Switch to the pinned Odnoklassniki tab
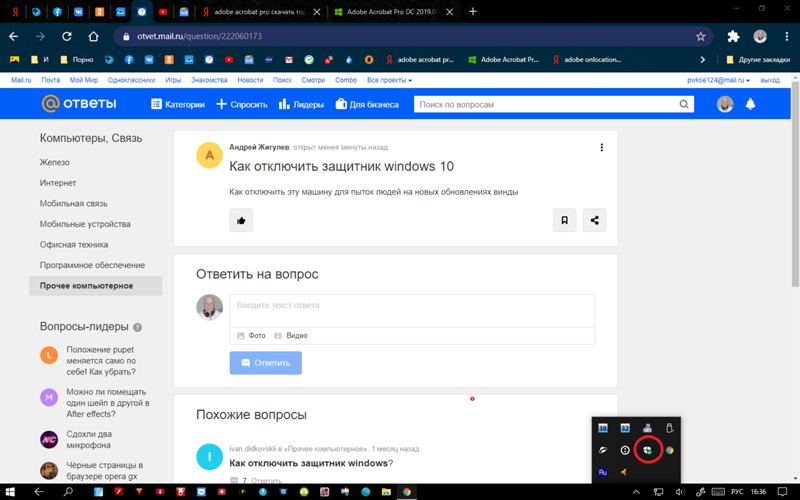Viewport: 800px width, 500px height. tap(99, 12)
